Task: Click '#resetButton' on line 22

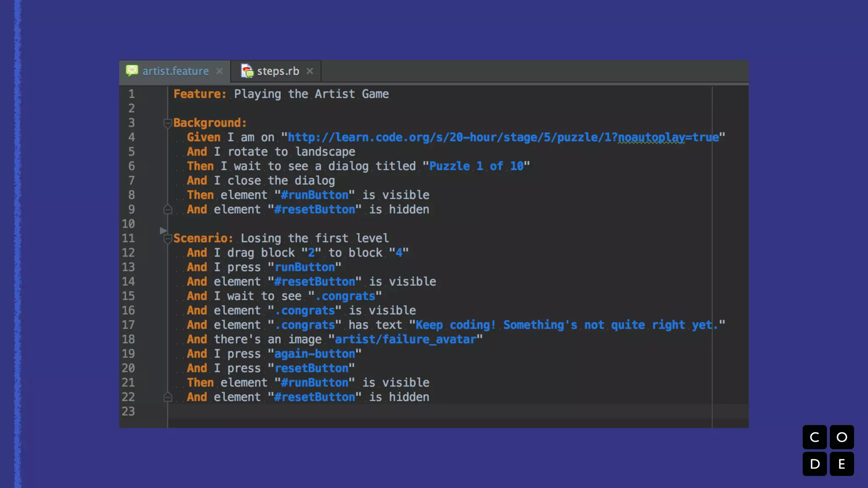Action: 314,397
